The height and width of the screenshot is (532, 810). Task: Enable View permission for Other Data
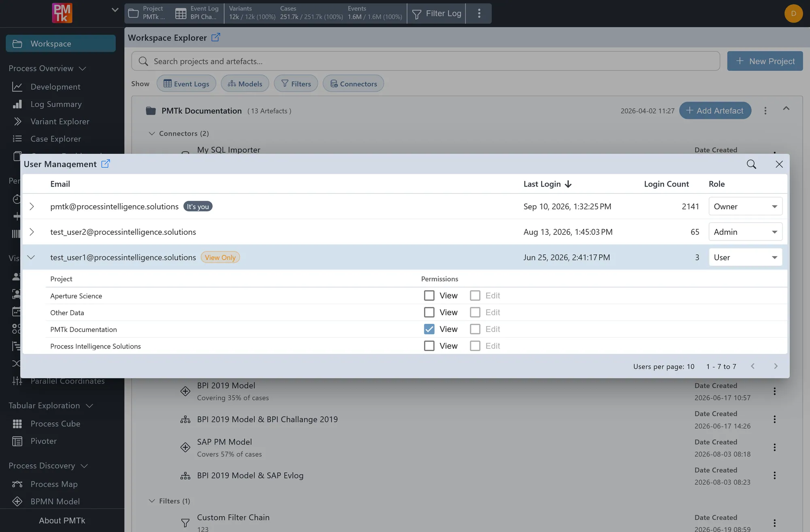(429, 312)
